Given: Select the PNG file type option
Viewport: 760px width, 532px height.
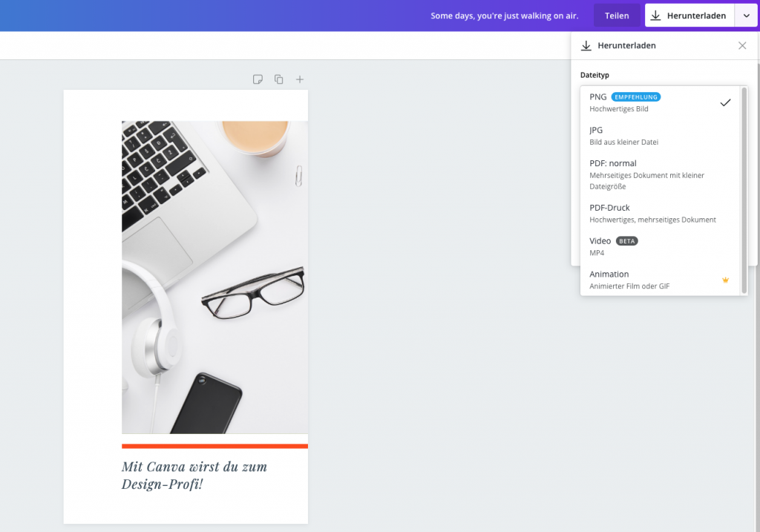Looking at the screenshot, I should coord(661,102).
